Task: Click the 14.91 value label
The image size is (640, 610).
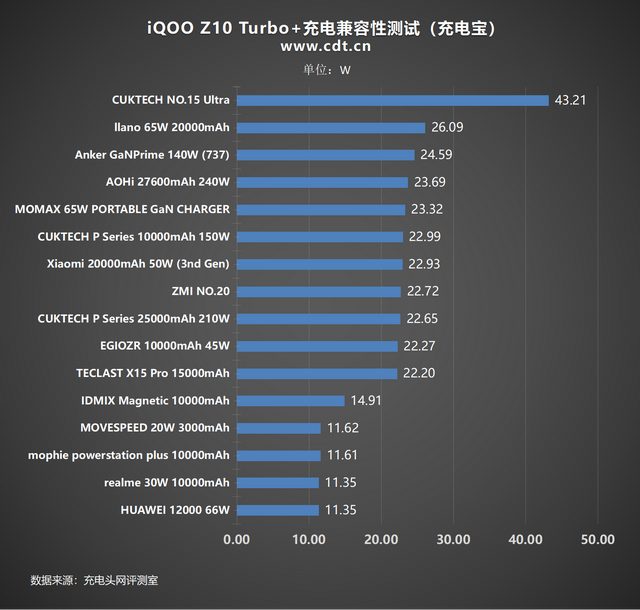Action: (366, 401)
